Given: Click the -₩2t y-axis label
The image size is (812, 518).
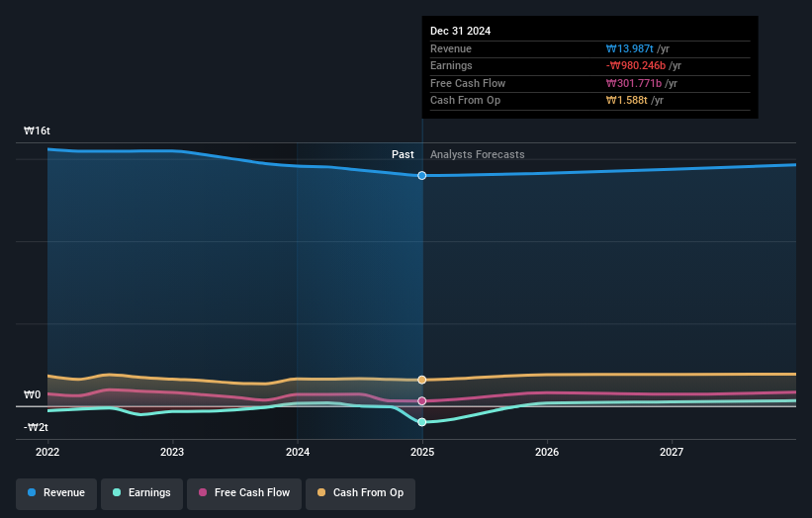Looking at the screenshot, I should click(x=36, y=427).
